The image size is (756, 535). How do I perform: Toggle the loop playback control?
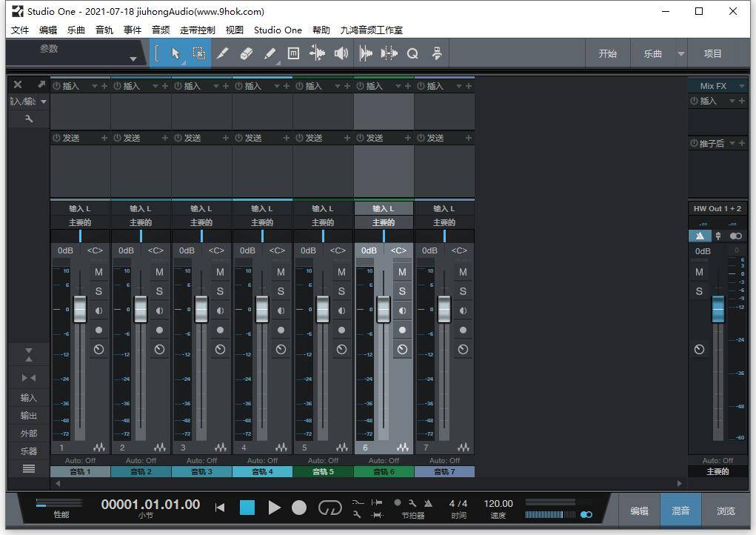point(330,507)
